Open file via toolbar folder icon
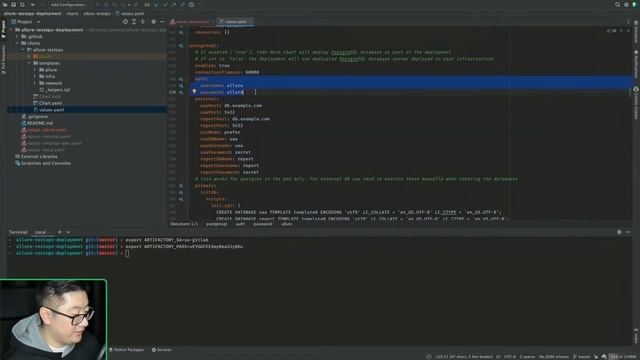Screen dimensions: 640x360 pos(5,4)
